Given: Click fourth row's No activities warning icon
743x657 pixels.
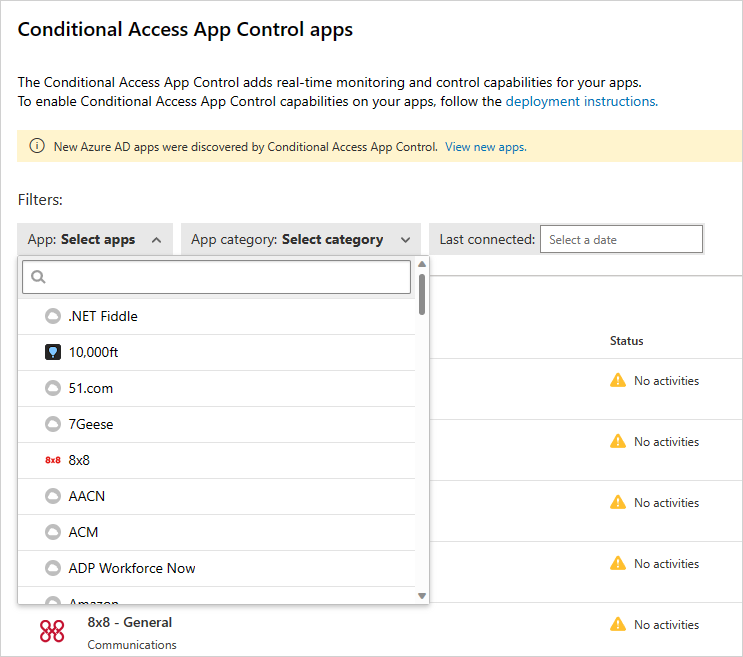Looking at the screenshot, I should pos(618,563).
